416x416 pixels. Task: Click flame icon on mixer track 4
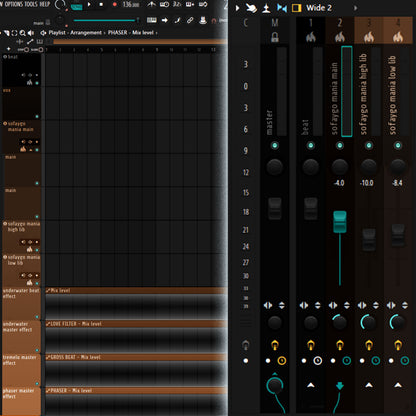click(398, 37)
